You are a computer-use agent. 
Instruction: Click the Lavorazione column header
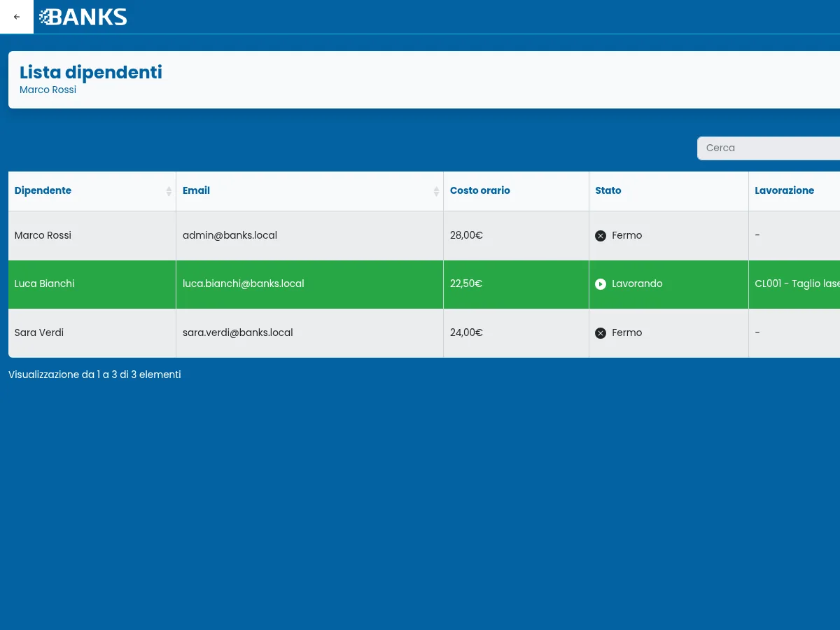794,191
